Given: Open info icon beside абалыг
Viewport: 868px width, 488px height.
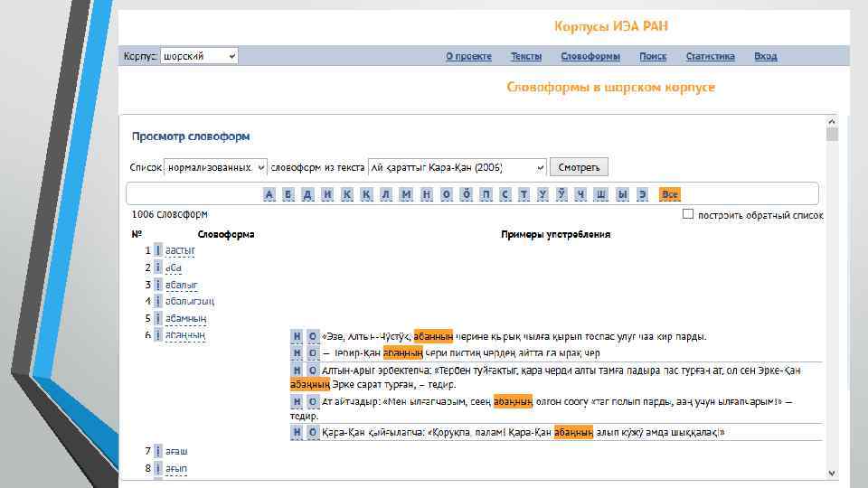Looking at the screenshot, I should [x=157, y=285].
